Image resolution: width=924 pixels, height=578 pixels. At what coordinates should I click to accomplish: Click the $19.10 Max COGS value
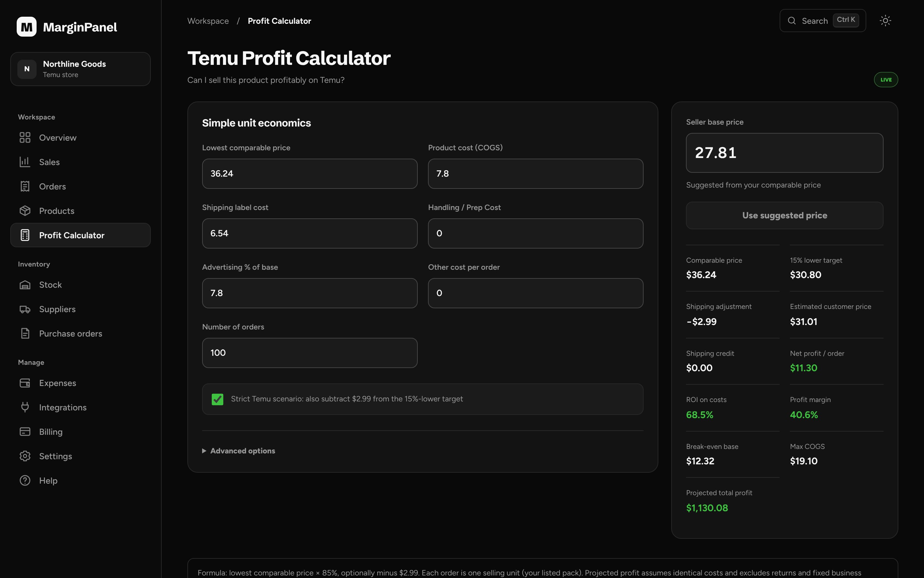(804, 461)
